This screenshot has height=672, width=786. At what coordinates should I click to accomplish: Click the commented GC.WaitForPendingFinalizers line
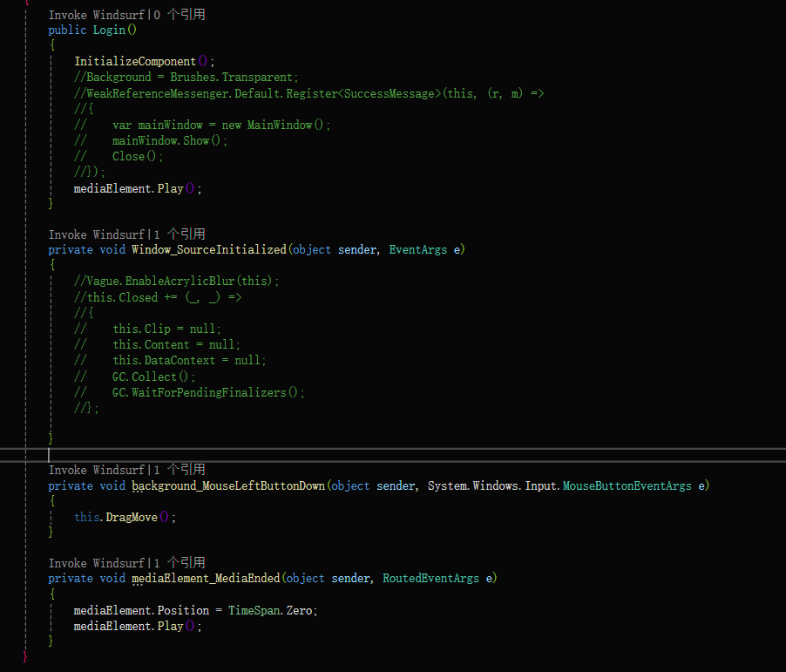pyautogui.click(x=189, y=393)
